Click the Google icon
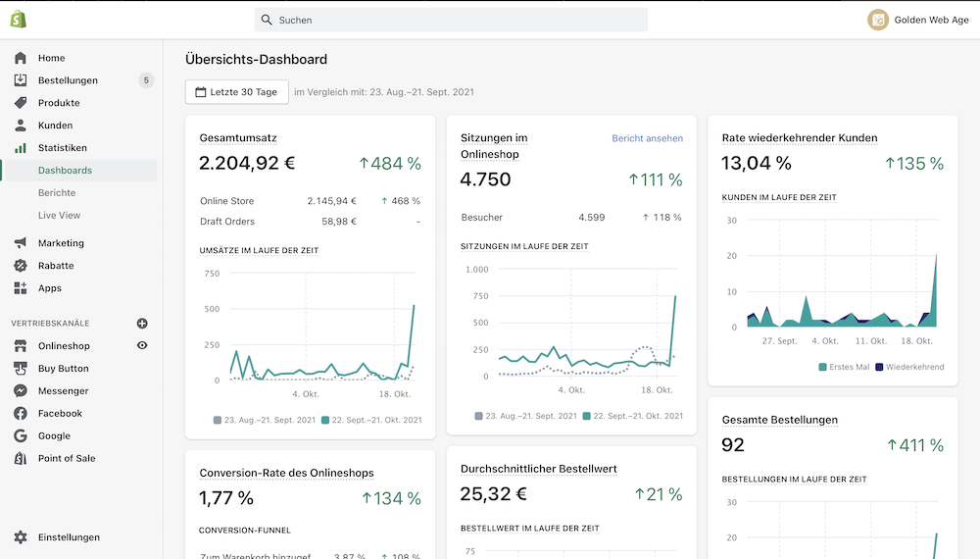The width and height of the screenshot is (980, 559). 21,435
